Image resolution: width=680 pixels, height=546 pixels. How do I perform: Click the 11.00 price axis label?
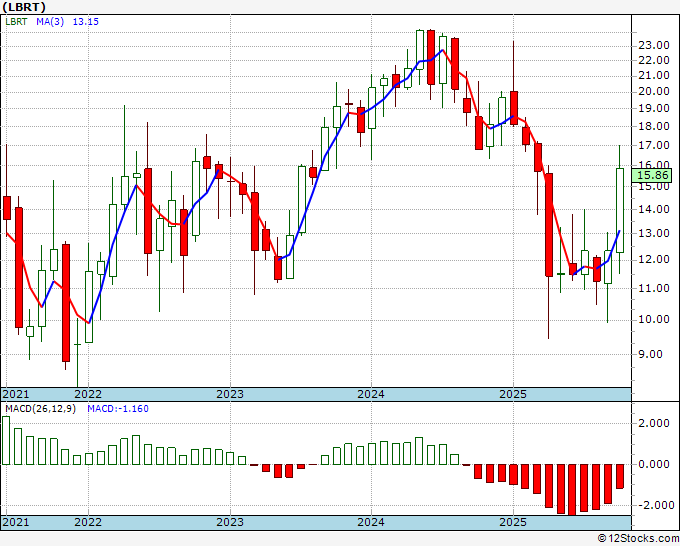click(x=654, y=288)
